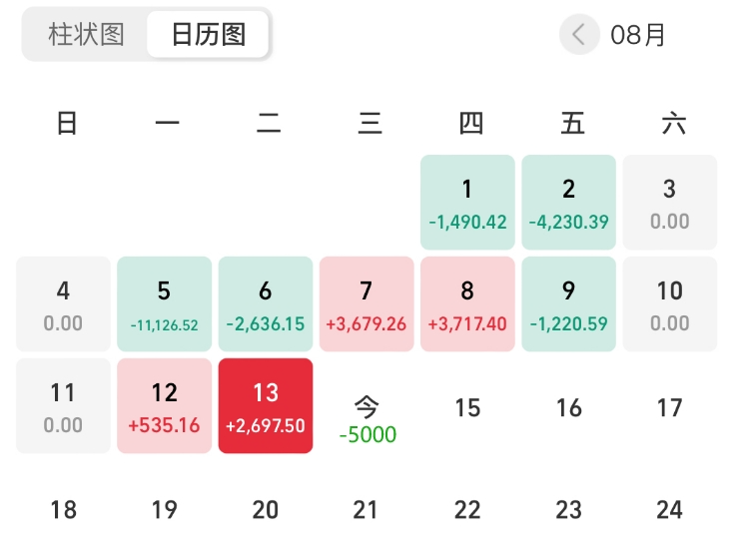This screenshot has width=746, height=560.
Task: Open day 12 cell showing +535.16
Action: click(x=164, y=405)
